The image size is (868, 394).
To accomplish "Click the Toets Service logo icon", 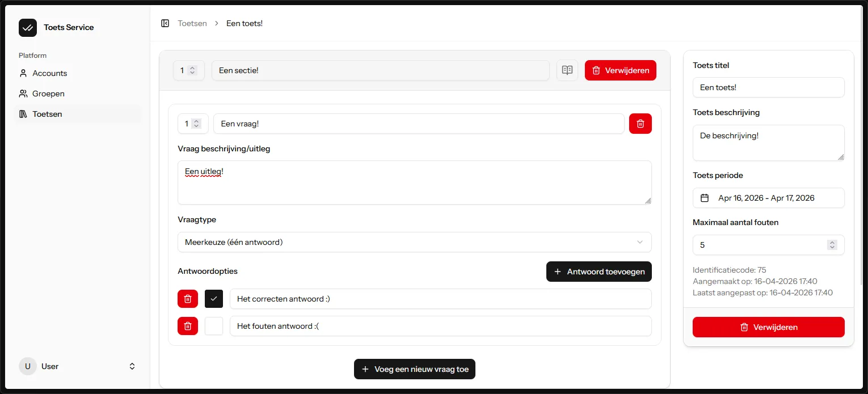I will (x=28, y=28).
